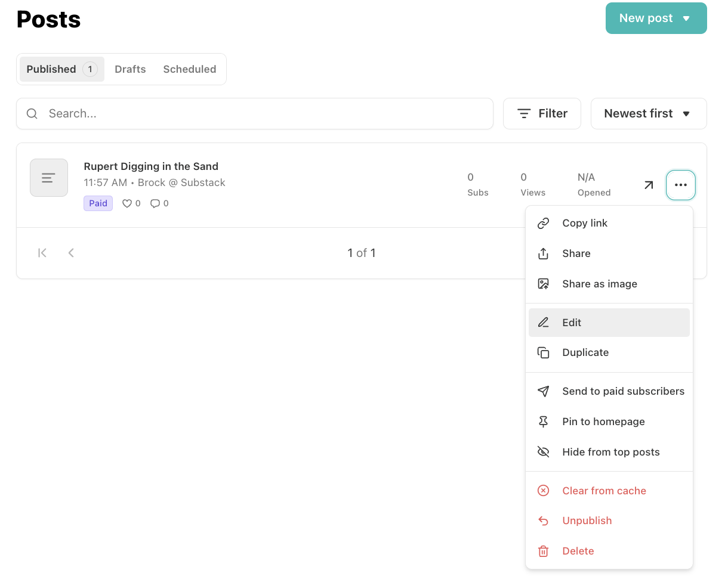
Task: Click the heart like icon on post
Action: [127, 203]
